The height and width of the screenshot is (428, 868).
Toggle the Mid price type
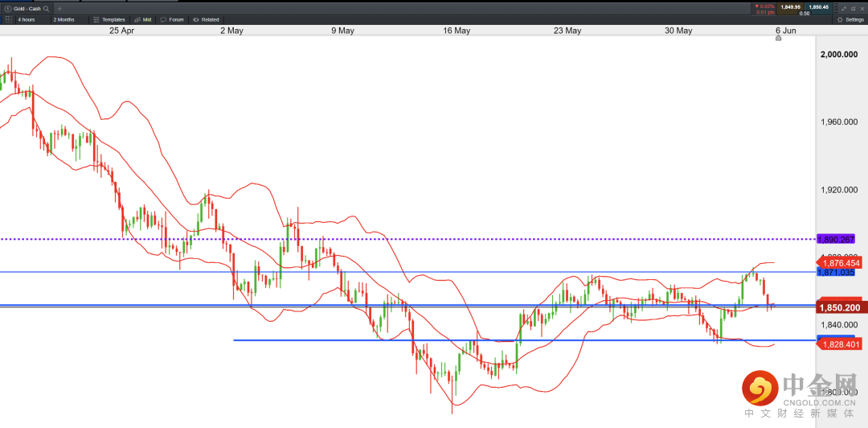143,19
